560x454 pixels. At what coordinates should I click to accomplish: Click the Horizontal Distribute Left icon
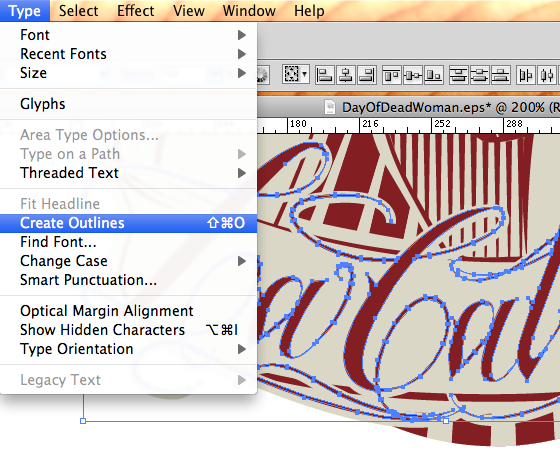tap(526, 75)
